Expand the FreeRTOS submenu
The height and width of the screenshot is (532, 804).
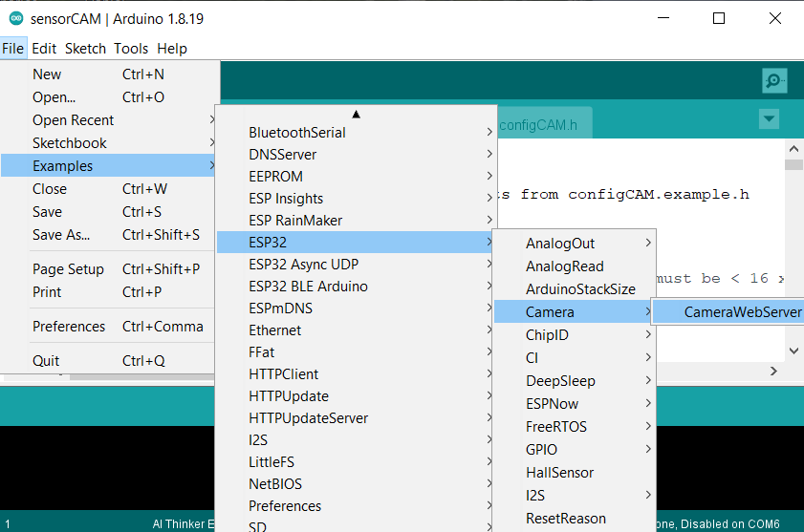click(x=575, y=427)
